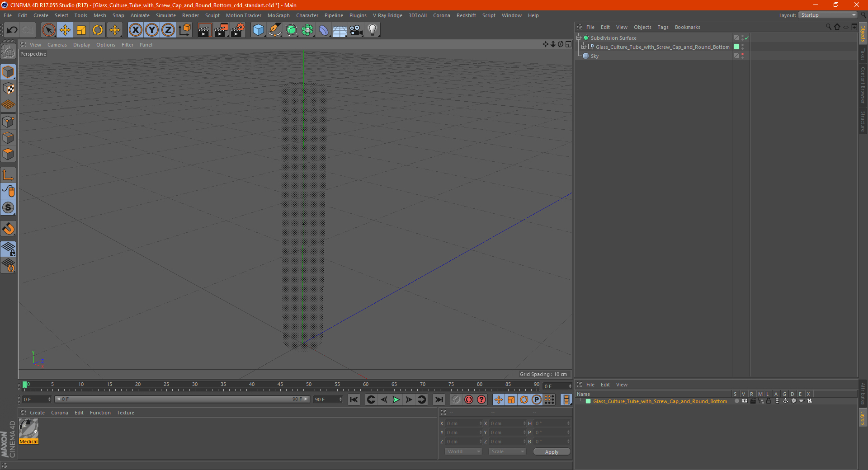Open the Layout Startup dropdown
This screenshot has width=868, height=470.
click(x=828, y=15)
